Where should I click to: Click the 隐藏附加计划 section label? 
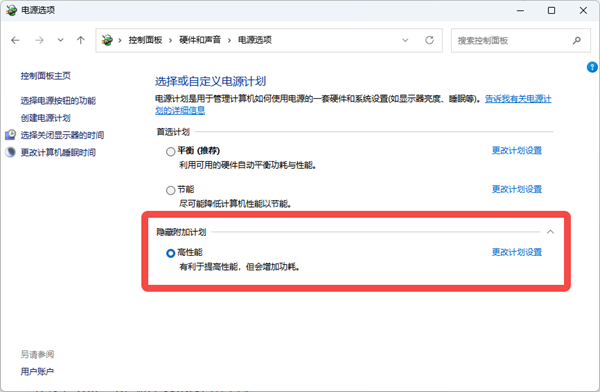(x=181, y=232)
